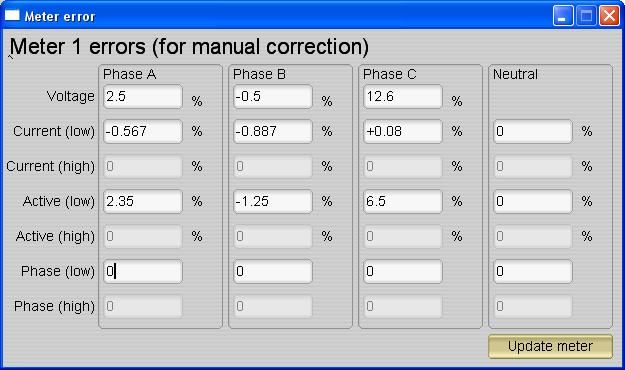The image size is (625, 370).
Task: Click the Update meter button
Action: click(x=550, y=346)
